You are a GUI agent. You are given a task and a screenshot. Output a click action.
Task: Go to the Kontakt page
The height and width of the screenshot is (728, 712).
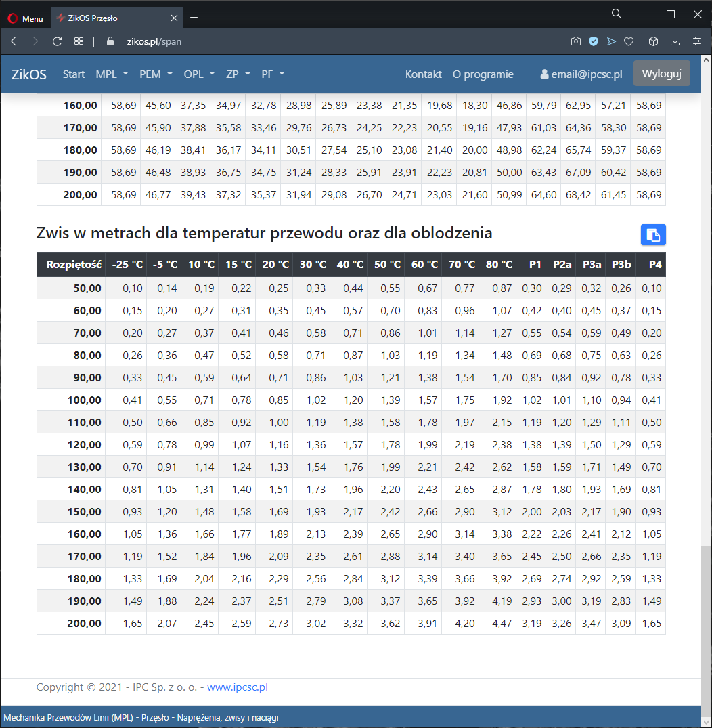click(423, 74)
